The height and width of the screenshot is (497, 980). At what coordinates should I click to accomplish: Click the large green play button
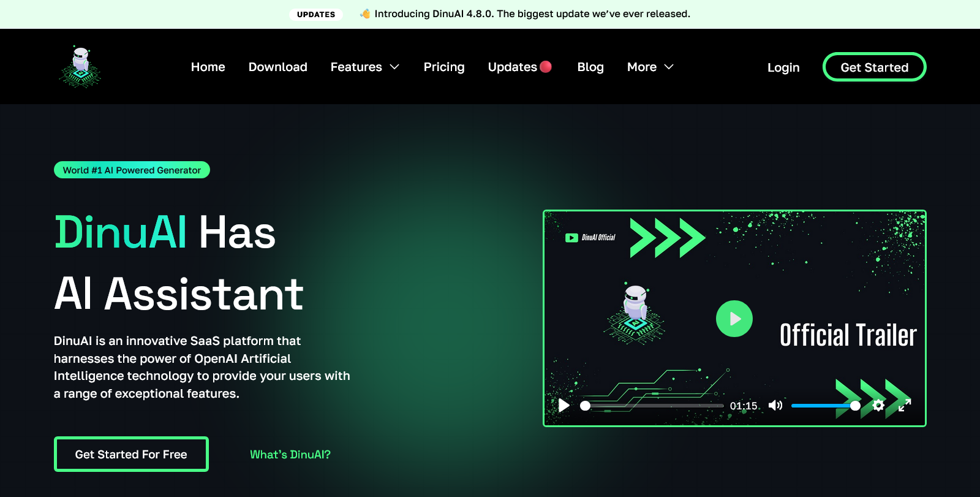pos(734,319)
